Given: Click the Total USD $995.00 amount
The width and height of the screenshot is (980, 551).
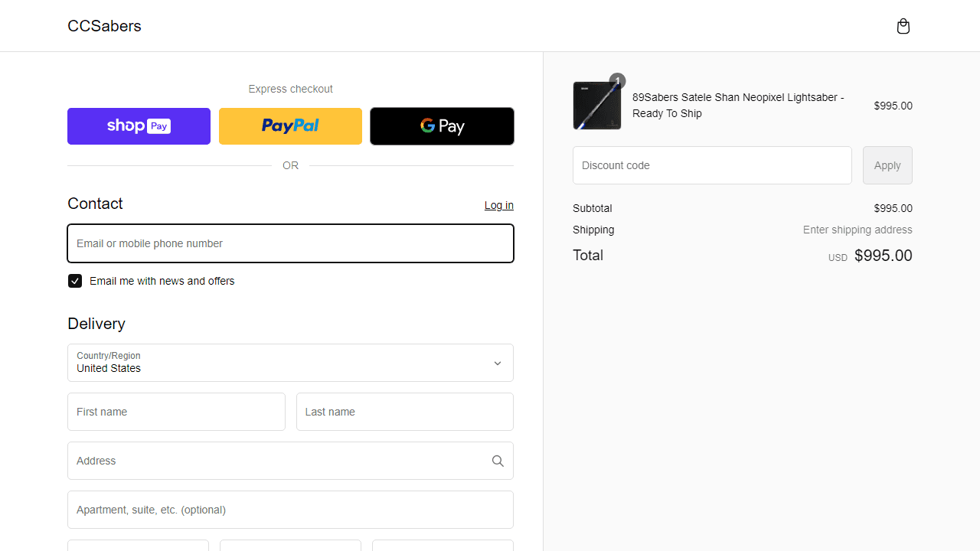Looking at the screenshot, I should pos(871,256).
